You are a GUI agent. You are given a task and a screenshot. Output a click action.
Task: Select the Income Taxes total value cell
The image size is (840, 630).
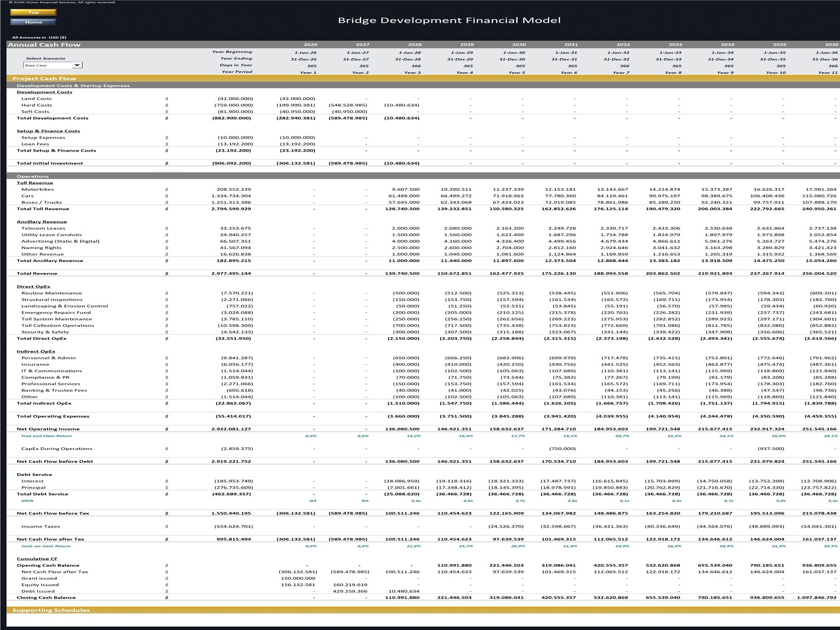[x=234, y=526]
